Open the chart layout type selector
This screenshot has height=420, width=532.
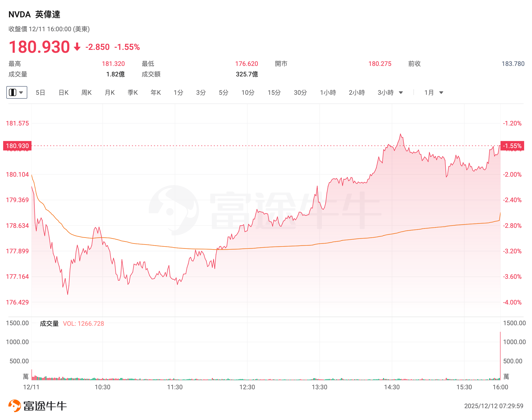[17, 92]
